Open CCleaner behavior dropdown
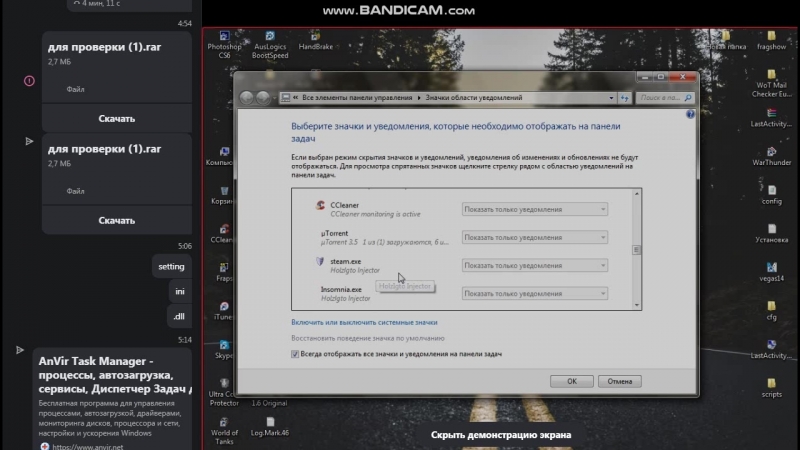 click(535, 209)
